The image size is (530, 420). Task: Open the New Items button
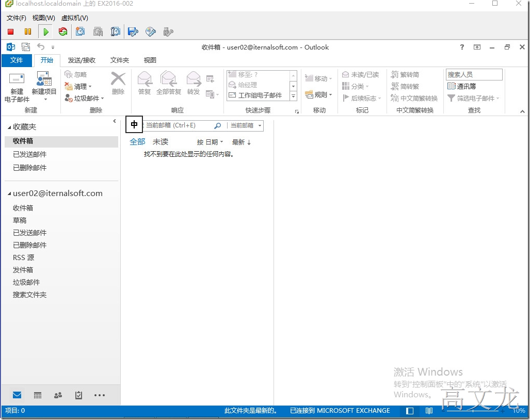point(44,87)
